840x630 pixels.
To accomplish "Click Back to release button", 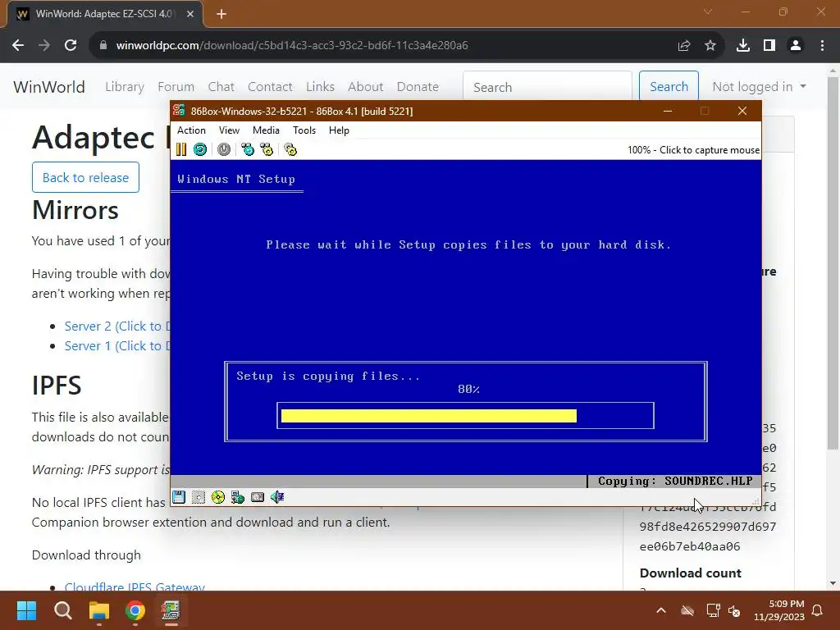I will tap(85, 177).
